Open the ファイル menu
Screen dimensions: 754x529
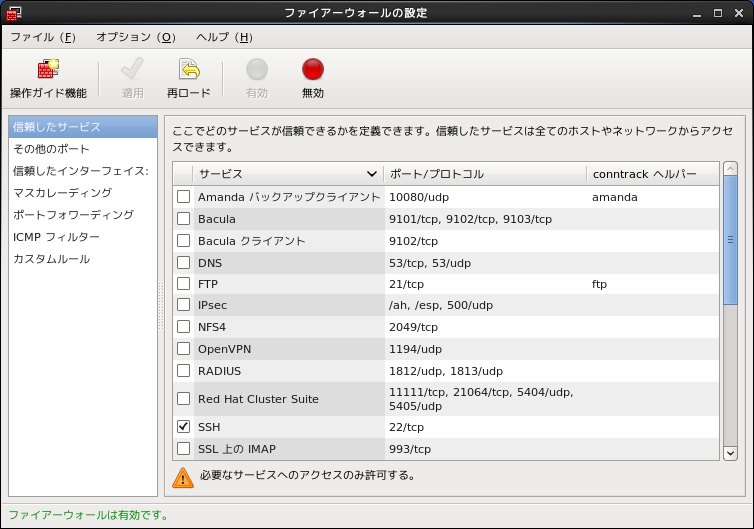[42, 37]
